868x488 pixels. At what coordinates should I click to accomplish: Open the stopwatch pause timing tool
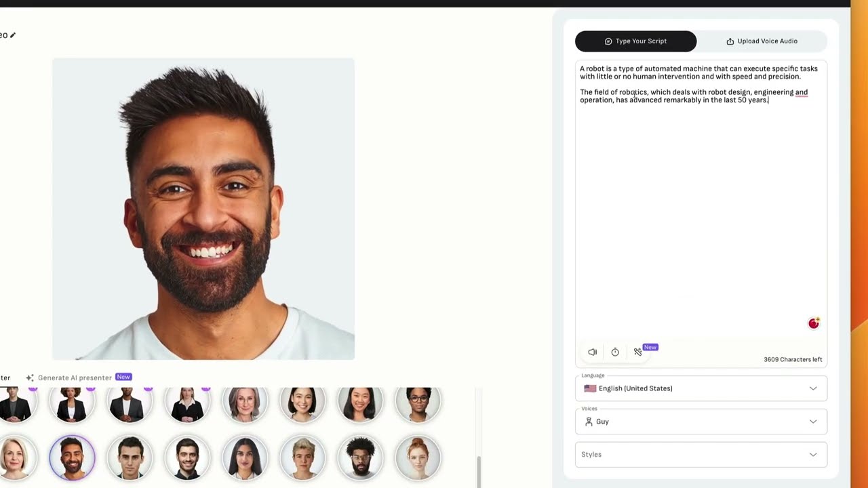[x=615, y=352]
